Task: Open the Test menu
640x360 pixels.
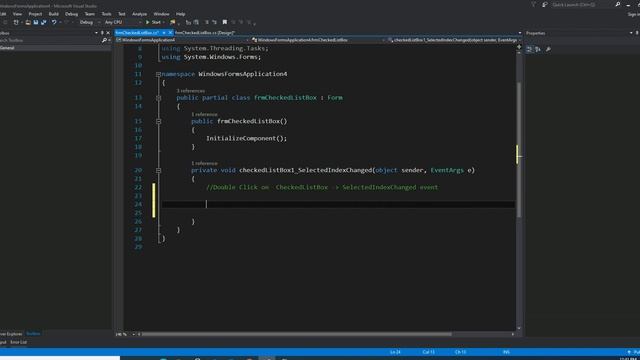Action: pyautogui.click(x=122, y=14)
